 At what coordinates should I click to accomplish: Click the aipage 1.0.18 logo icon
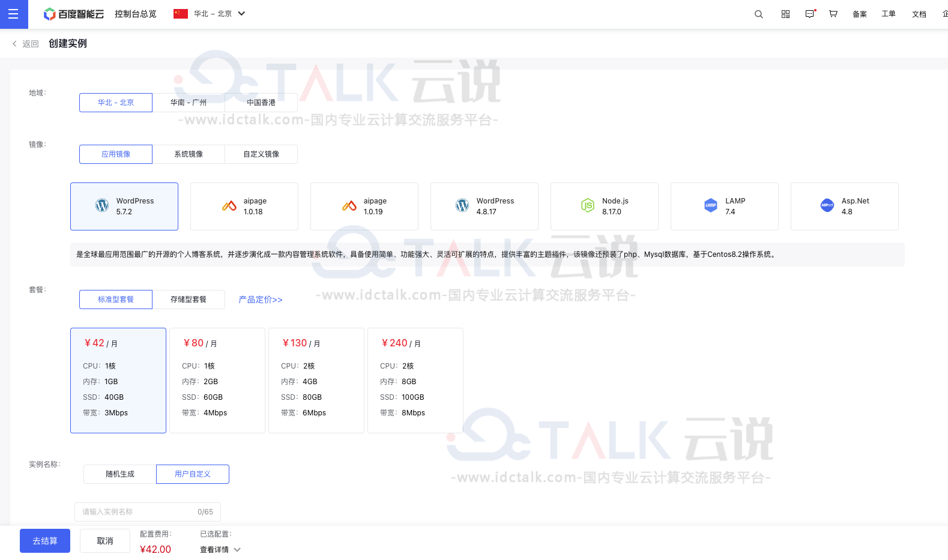[x=229, y=206]
